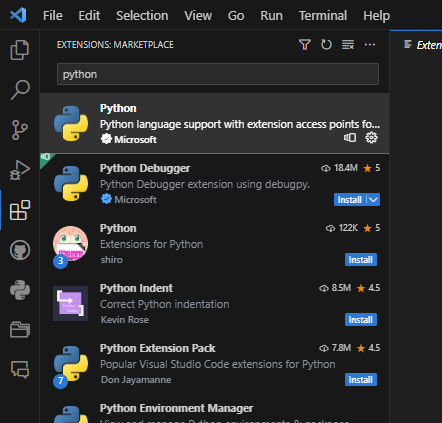Click the Python Indent extension thumbnail
This screenshot has height=423, width=442.
[70, 304]
